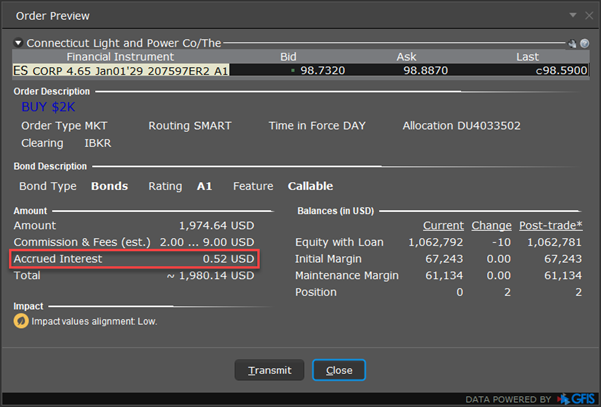The image size is (601, 407).
Task: Click Initial Margin current value 67,243
Action: point(444,259)
